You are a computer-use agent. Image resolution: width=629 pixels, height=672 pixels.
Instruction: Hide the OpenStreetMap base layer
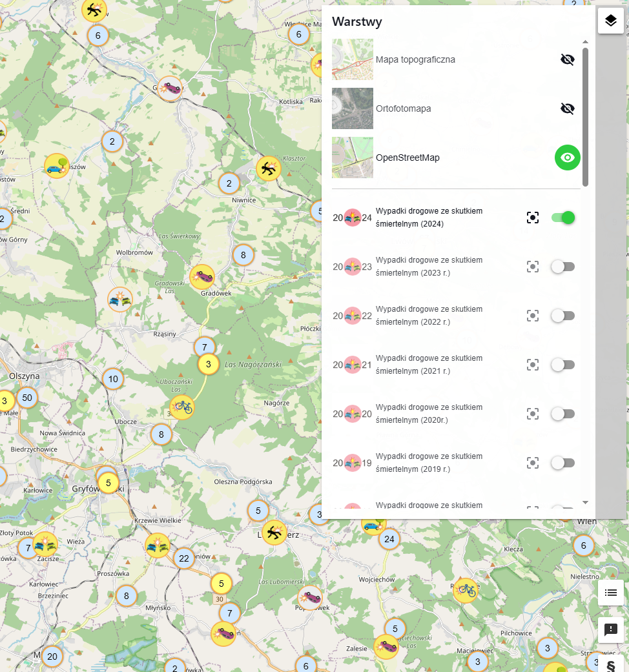(x=567, y=158)
